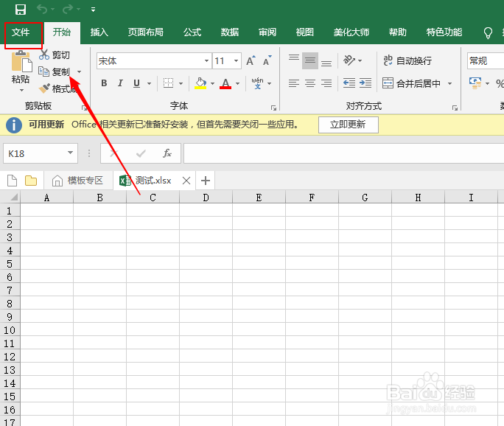Click the 粘贴 paste clipboard icon

pos(21,61)
